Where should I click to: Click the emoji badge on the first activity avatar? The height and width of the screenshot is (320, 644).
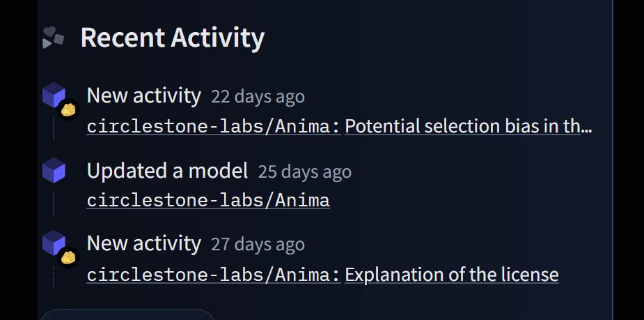tap(68, 109)
